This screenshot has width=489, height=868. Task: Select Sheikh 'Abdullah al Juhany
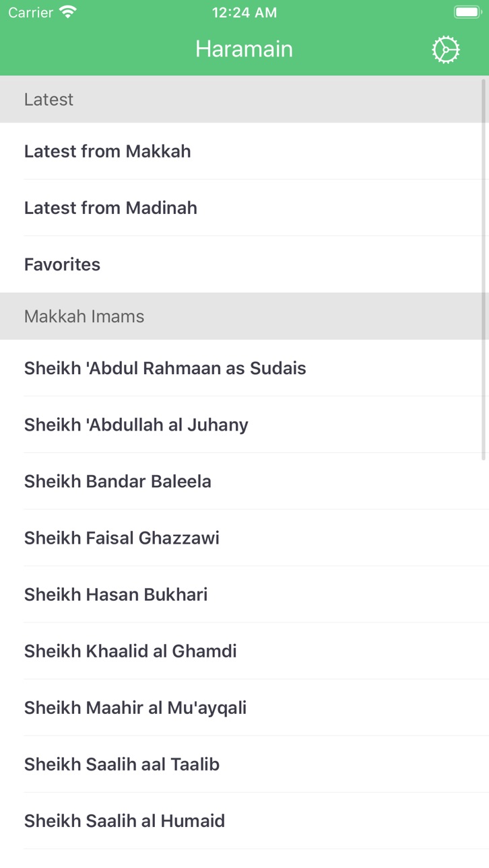click(244, 425)
